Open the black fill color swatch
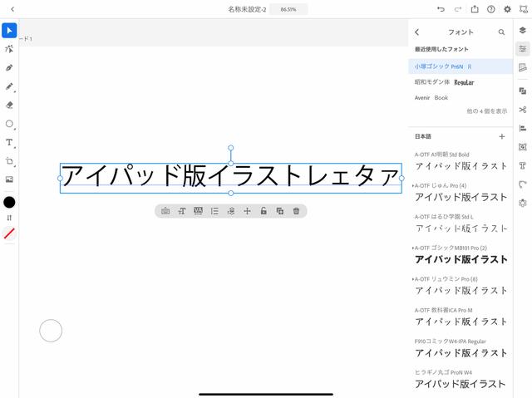The height and width of the screenshot is (398, 532). coord(9,203)
